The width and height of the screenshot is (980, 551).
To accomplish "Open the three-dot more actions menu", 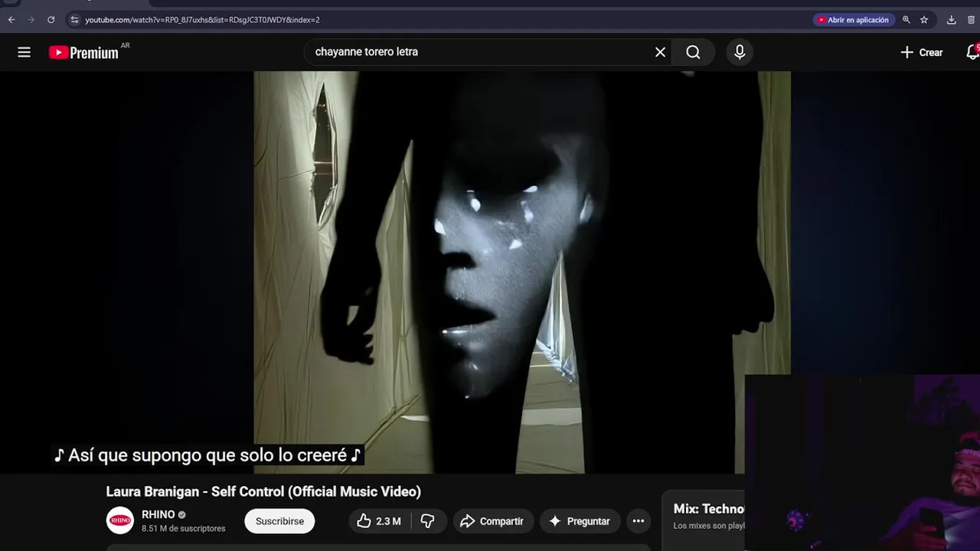I will pos(639,521).
